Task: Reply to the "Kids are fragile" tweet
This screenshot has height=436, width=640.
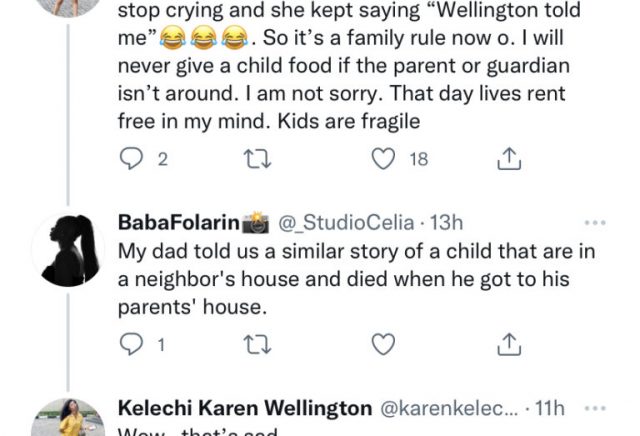Action: click(x=133, y=158)
